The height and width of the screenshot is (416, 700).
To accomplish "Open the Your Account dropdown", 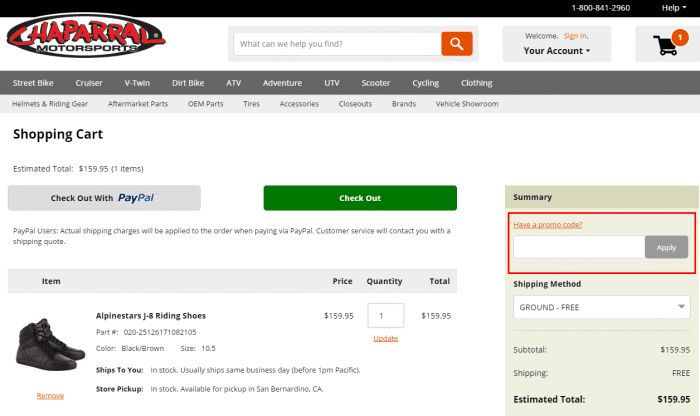I will click(x=557, y=51).
